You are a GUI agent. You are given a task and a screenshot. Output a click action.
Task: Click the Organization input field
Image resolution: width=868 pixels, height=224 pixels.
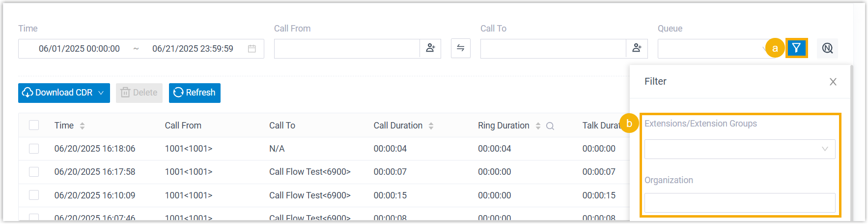pos(739,203)
